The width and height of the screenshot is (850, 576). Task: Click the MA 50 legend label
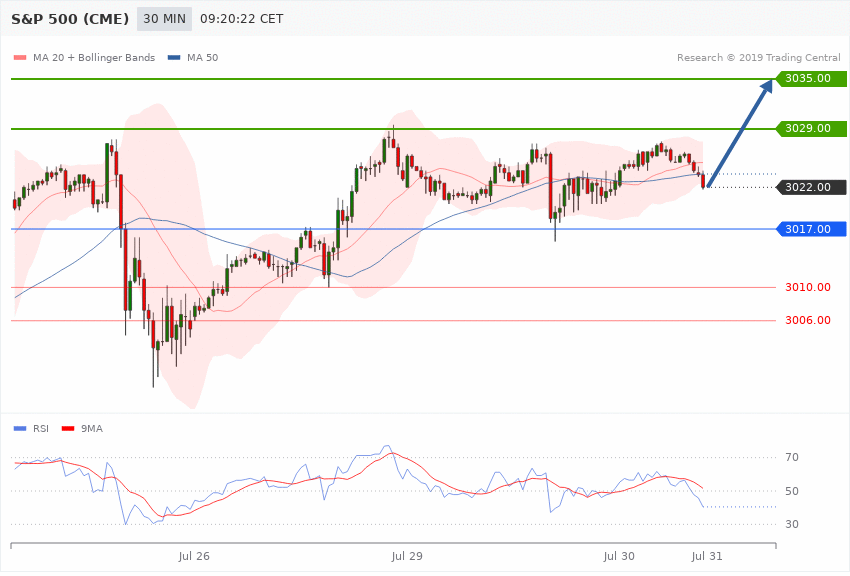[202, 57]
